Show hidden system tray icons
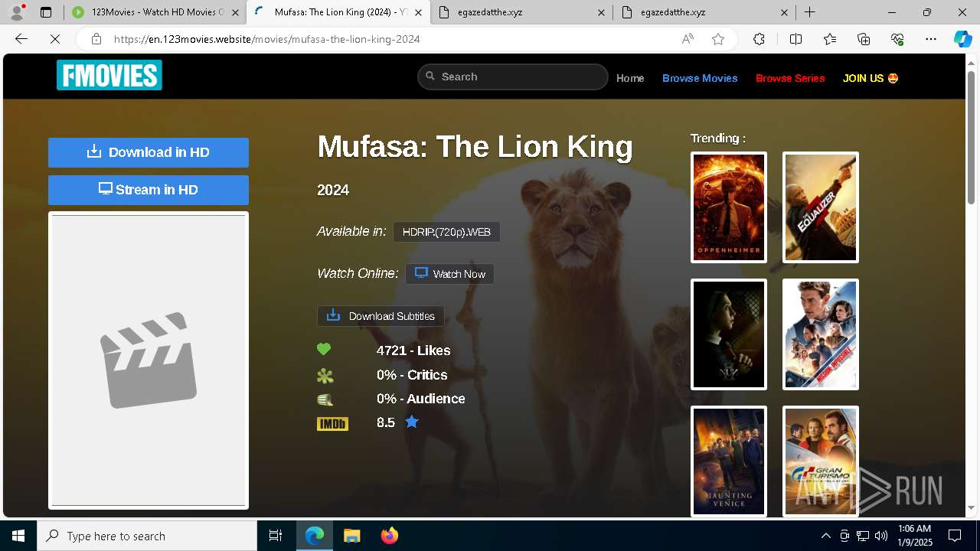Screen dimensions: 980x551 tap(825, 536)
